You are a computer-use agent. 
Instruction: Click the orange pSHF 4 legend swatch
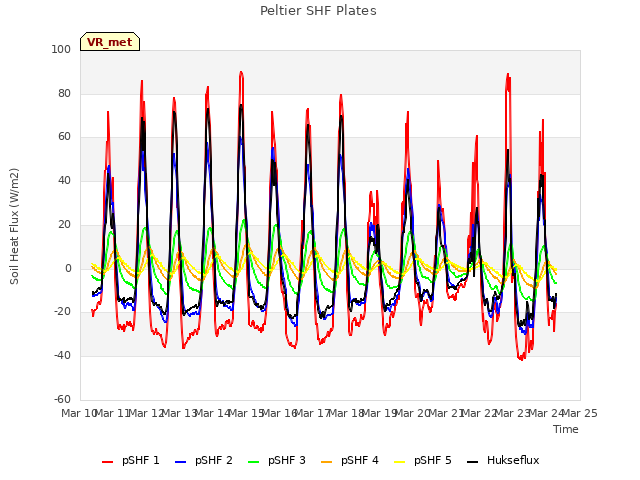[327, 462]
